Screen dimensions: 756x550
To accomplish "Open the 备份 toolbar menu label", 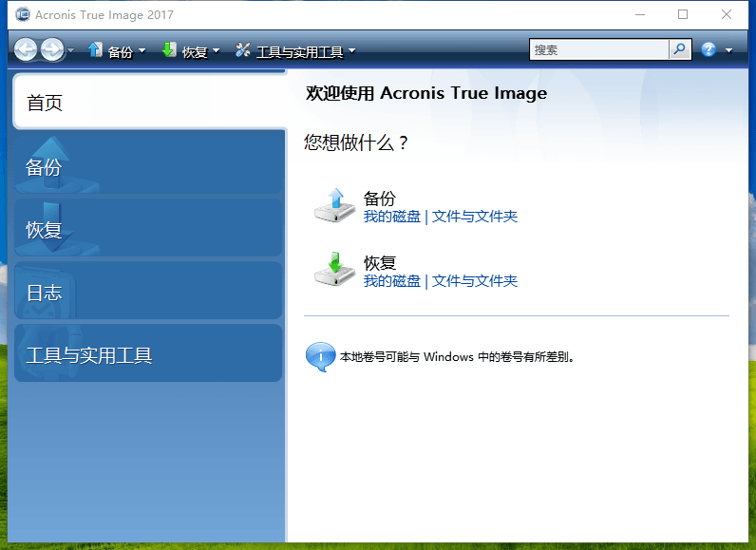I will pos(121,51).
